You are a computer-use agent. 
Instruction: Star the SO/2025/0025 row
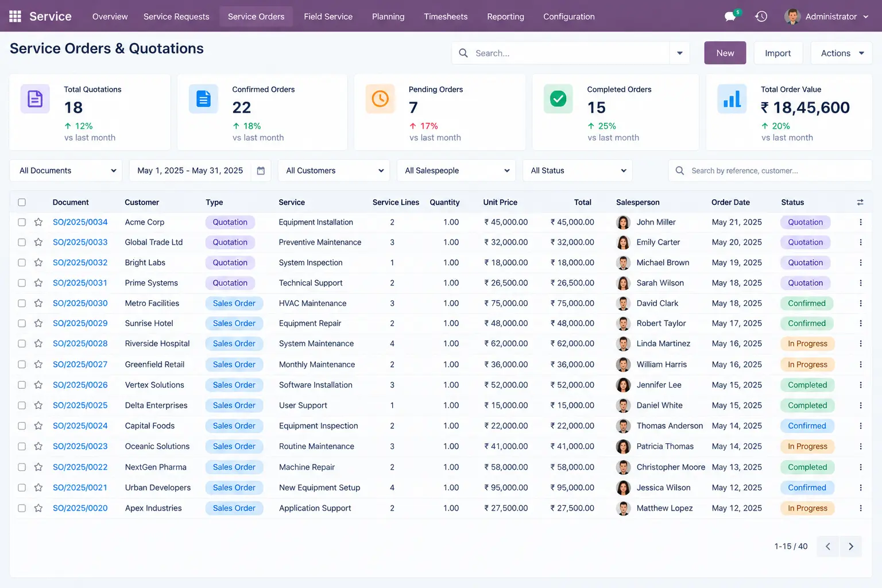(x=38, y=405)
